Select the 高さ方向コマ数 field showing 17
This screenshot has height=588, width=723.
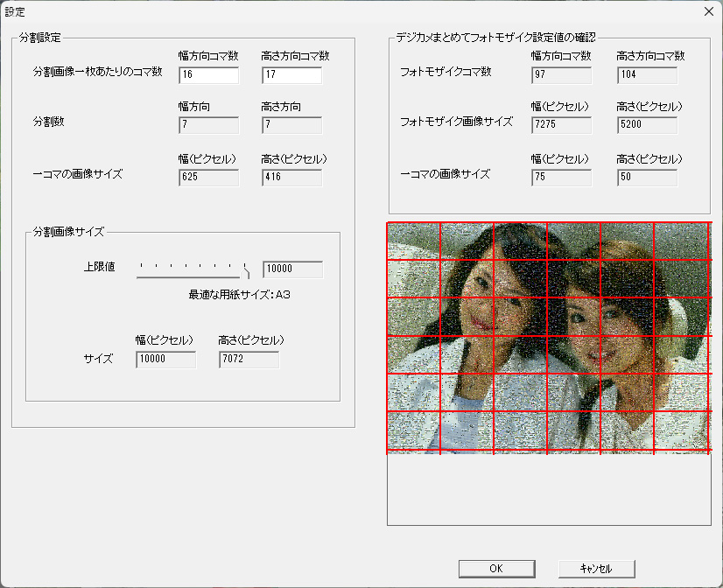pos(291,75)
